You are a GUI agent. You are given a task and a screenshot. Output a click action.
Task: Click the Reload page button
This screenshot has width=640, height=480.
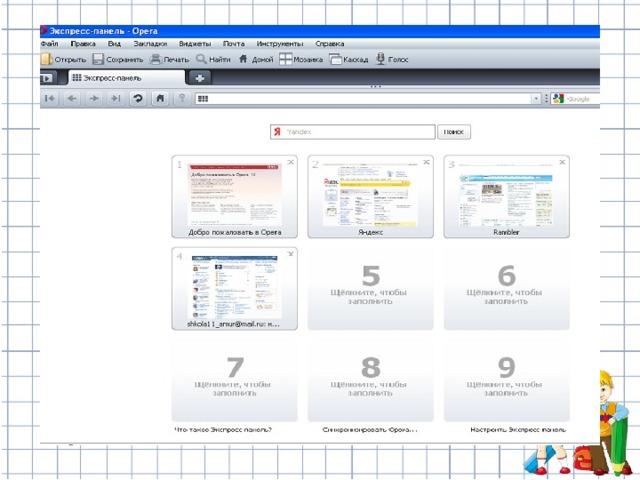138,98
